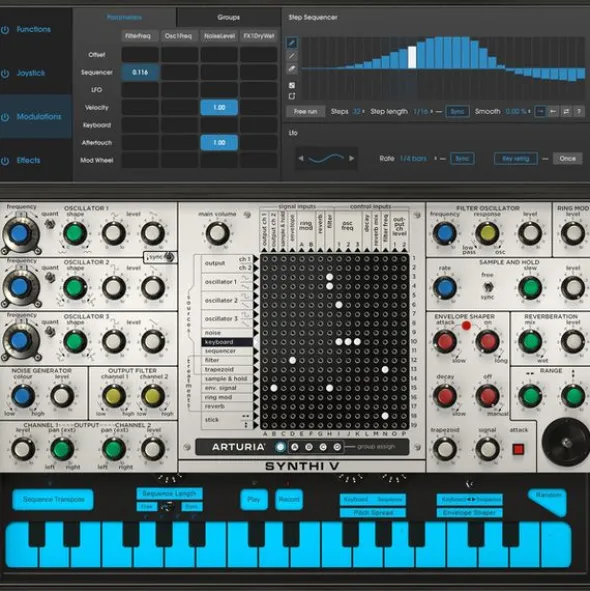Open the FX1DryWet destination selector

click(259, 36)
